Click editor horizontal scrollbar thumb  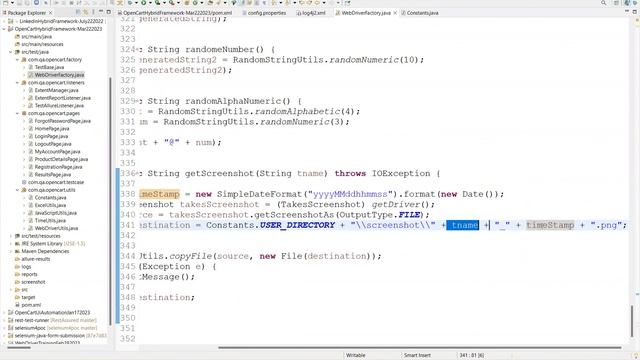click(x=420, y=348)
